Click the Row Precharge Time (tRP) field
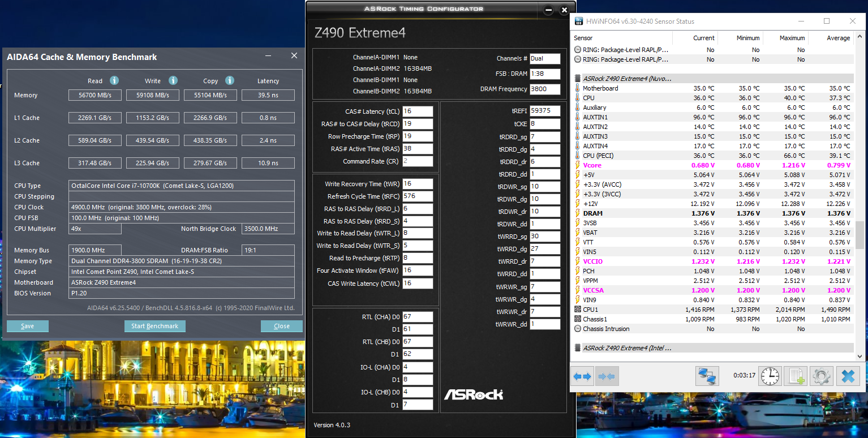 point(418,136)
